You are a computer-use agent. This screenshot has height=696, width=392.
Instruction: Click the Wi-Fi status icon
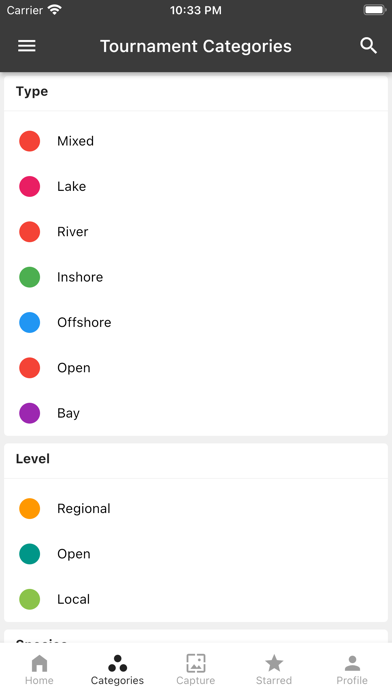(x=55, y=10)
